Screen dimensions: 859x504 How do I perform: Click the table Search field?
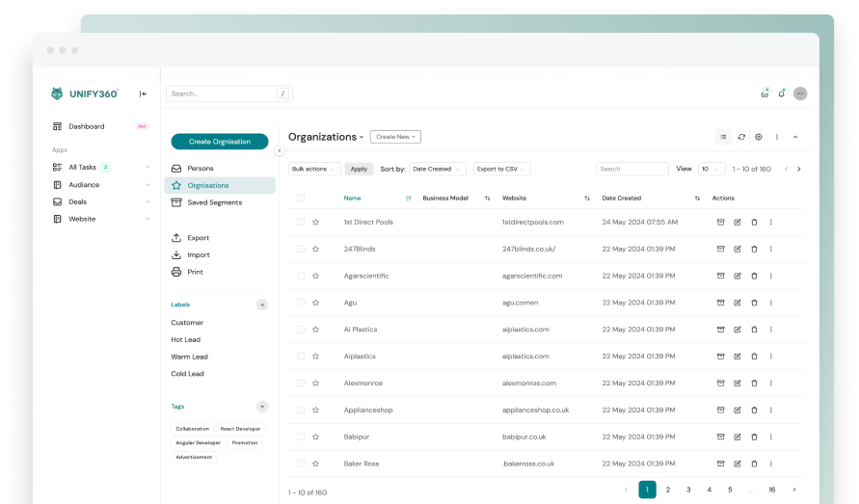[632, 170]
